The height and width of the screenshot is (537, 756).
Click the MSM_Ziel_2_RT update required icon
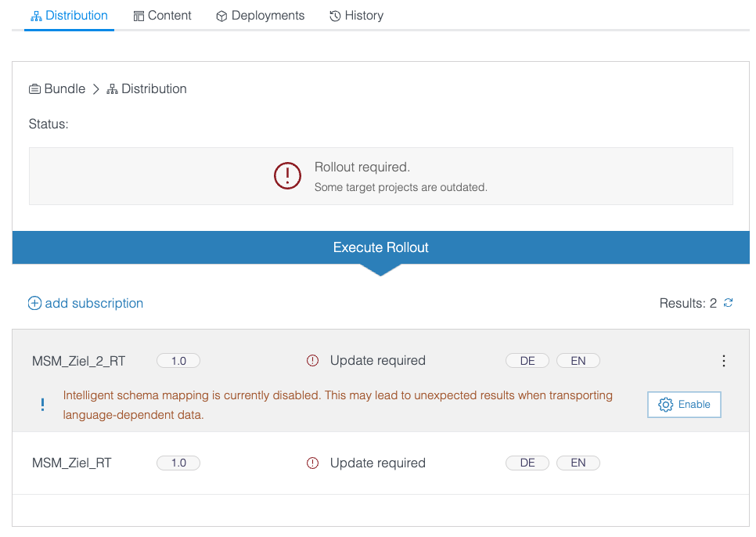point(313,361)
